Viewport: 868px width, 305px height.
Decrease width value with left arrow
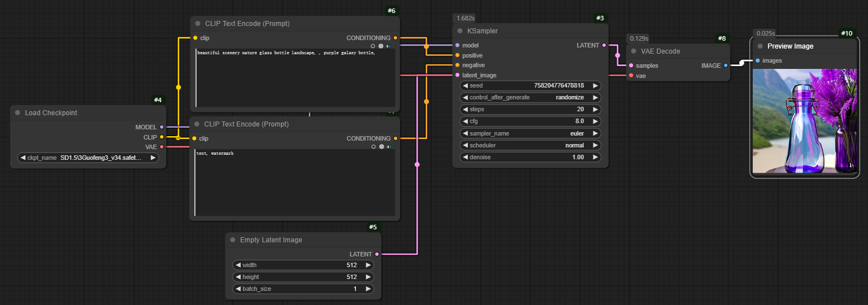tap(238, 265)
